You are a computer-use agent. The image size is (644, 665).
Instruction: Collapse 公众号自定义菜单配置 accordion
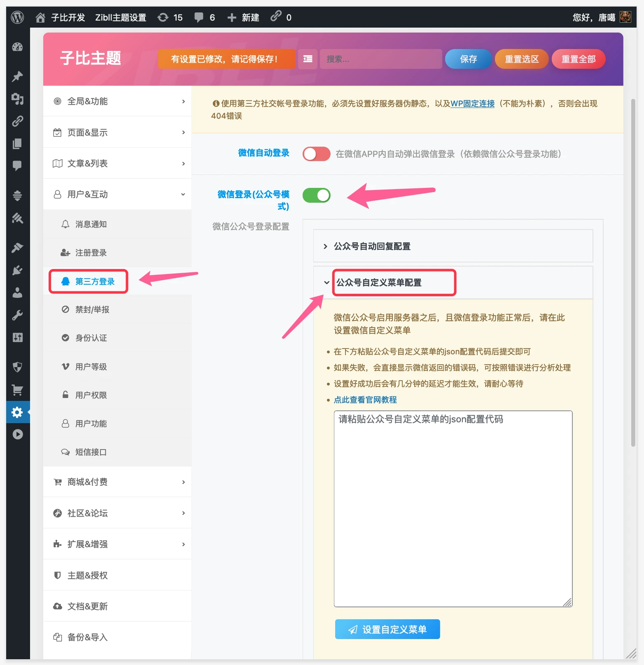453,283
